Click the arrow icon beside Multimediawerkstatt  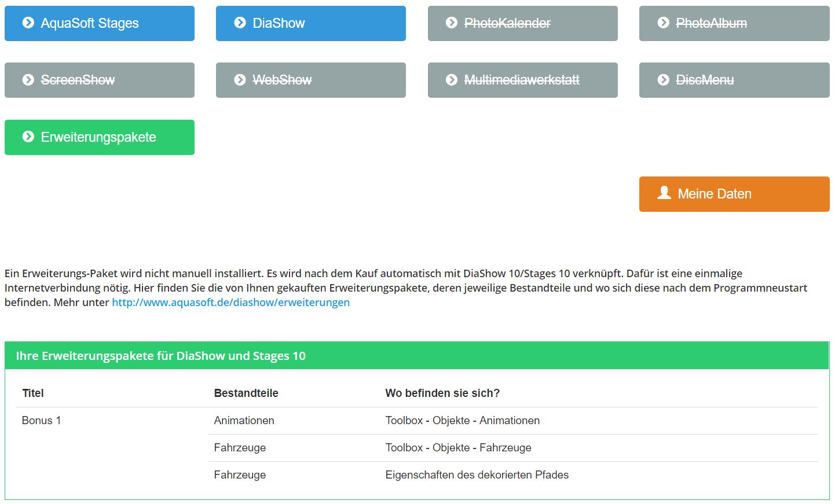click(x=452, y=80)
